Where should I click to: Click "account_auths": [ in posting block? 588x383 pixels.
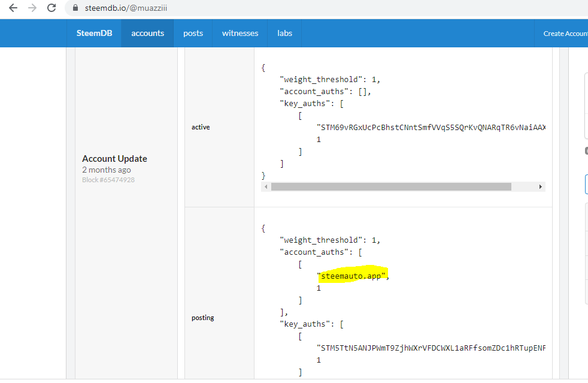(x=321, y=252)
